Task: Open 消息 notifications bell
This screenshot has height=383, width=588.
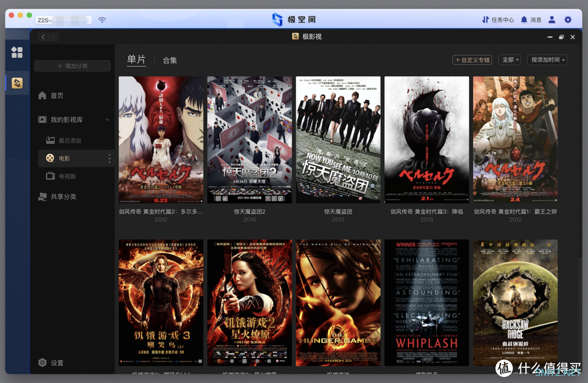Action: click(531, 20)
